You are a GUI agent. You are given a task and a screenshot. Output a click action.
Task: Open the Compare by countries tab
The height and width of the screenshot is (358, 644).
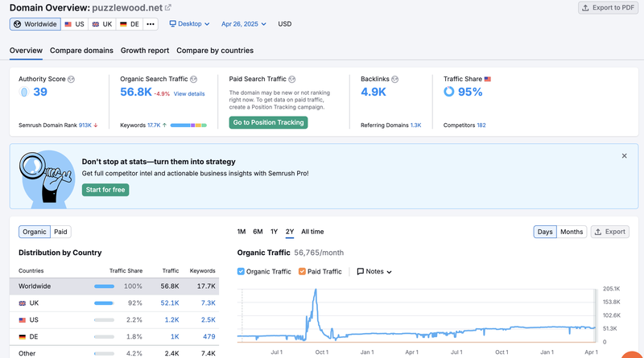215,51
